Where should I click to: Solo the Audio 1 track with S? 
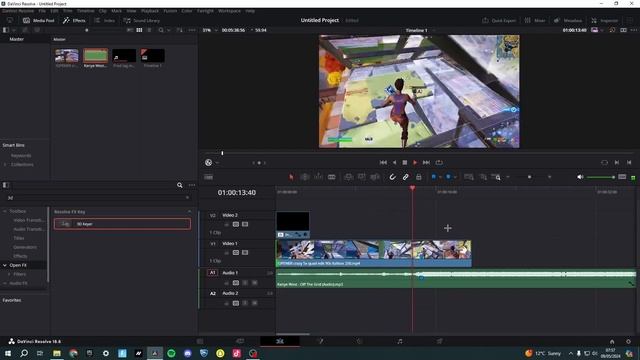[245, 282]
